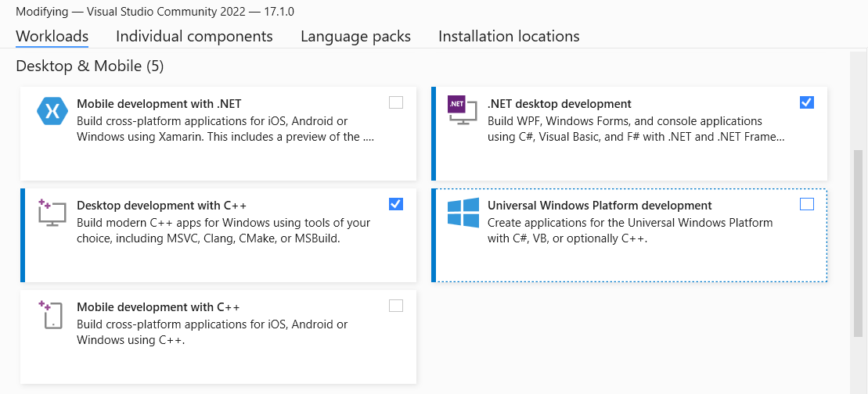Screen dimensions: 868x394
Task: Select the Workloads tab
Action: (x=52, y=36)
